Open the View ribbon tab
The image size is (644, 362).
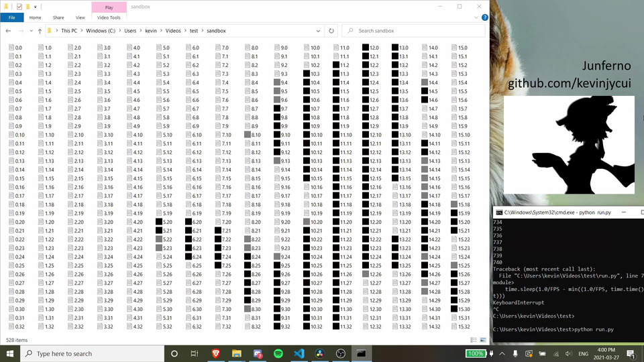pos(80,17)
